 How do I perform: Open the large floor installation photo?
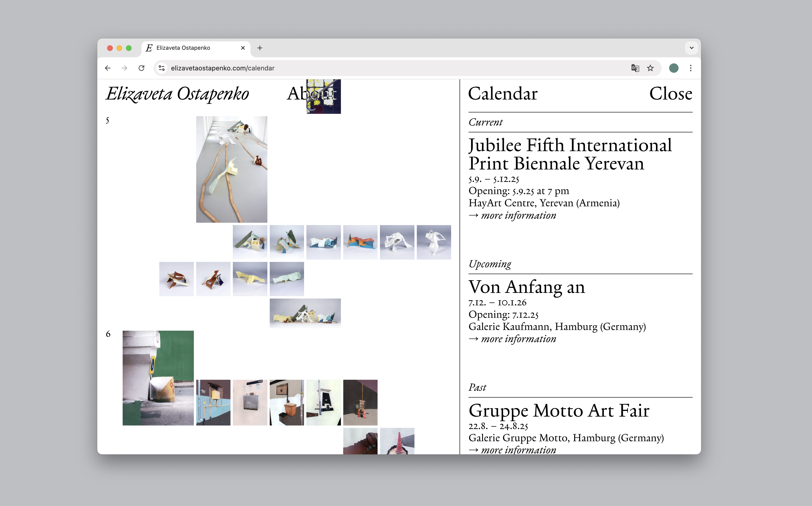click(231, 169)
